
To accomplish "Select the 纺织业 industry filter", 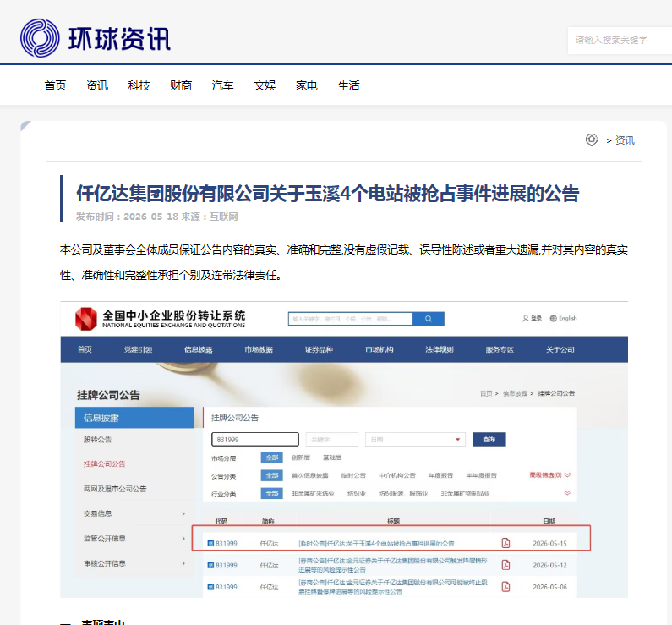I will coord(357,493).
